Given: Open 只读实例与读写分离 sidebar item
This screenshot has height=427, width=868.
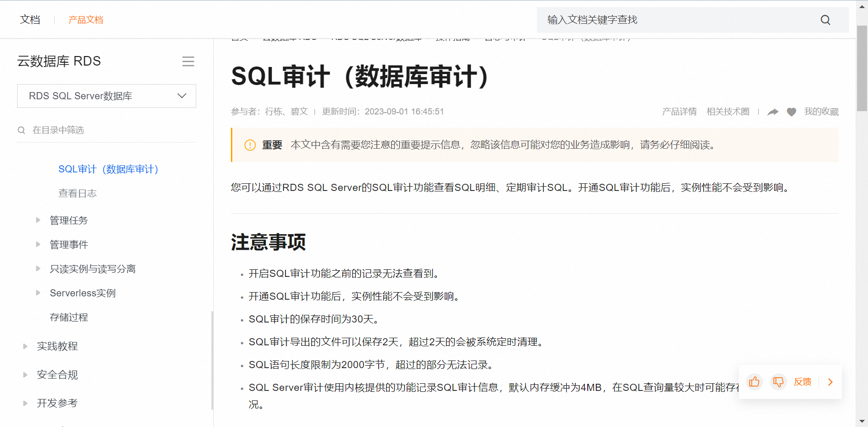Looking at the screenshot, I should tap(93, 269).
